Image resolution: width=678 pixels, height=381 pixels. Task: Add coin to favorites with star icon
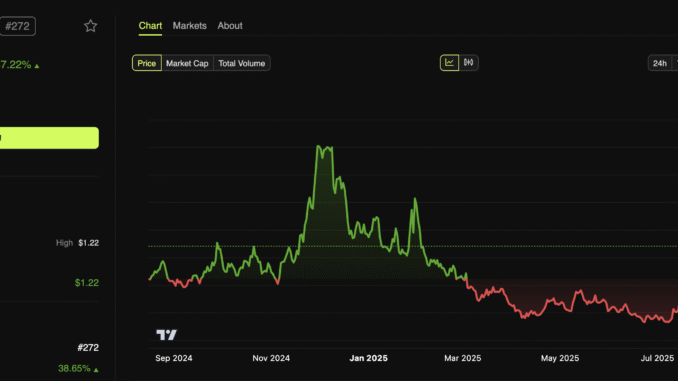click(x=90, y=26)
